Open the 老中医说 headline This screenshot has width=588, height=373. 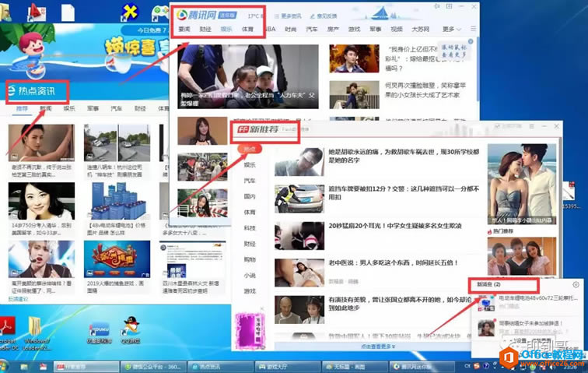point(394,262)
